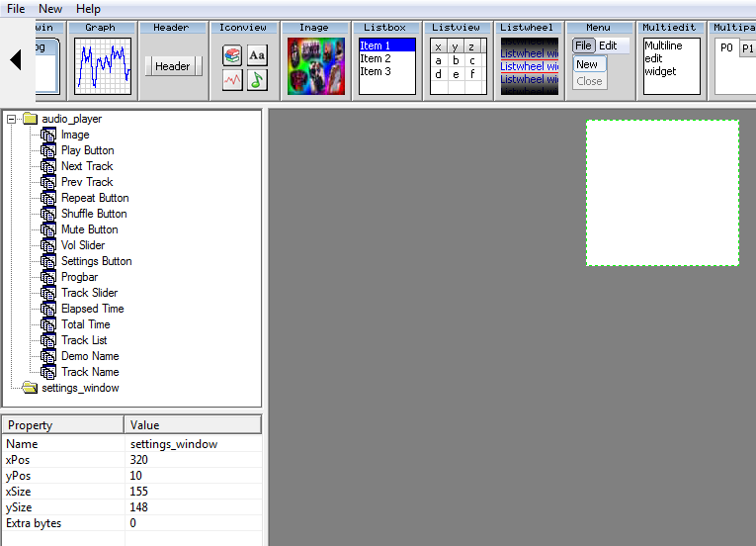Viewport: 756px width, 546px height.
Task: Select settings_window in the tree
Action: click(x=80, y=388)
